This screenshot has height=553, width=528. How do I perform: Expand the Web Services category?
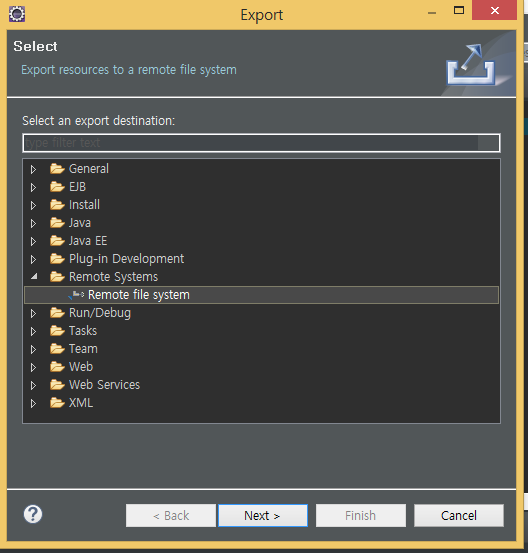[x=33, y=385]
